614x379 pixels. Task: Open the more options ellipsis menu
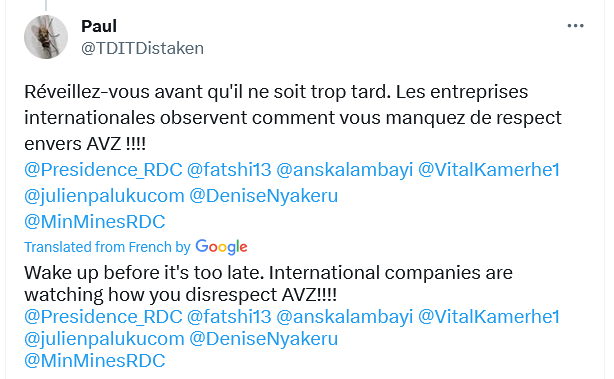tap(575, 26)
